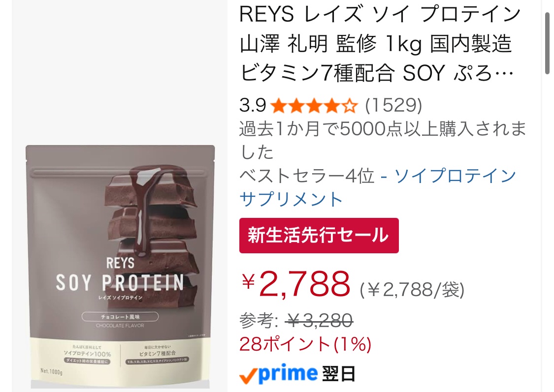Click the ベストセラー4位 ranking text
Screen dimensions: 554x392
(306, 176)
